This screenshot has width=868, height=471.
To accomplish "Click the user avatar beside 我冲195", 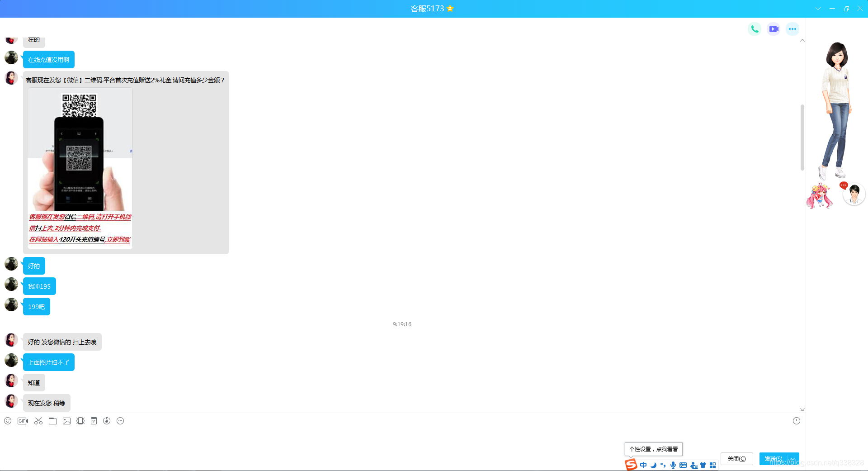I will click(x=11, y=285).
